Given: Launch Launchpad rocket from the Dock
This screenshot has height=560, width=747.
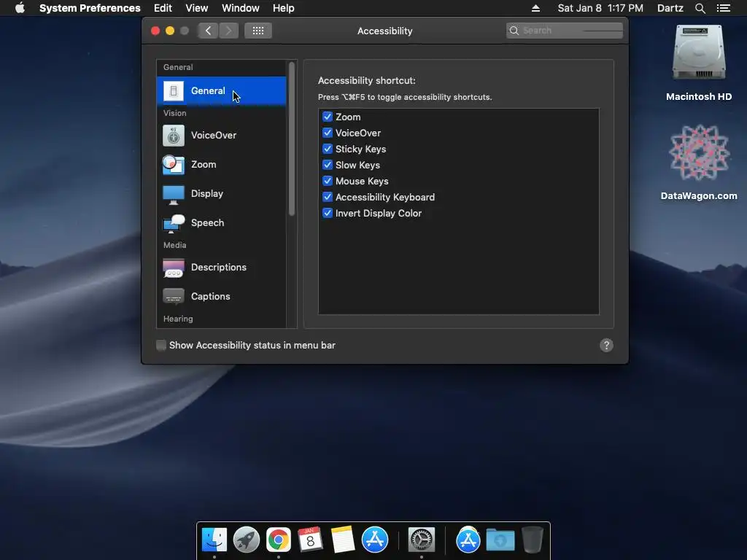Looking at the screenshot, I should tap(247, 540).
